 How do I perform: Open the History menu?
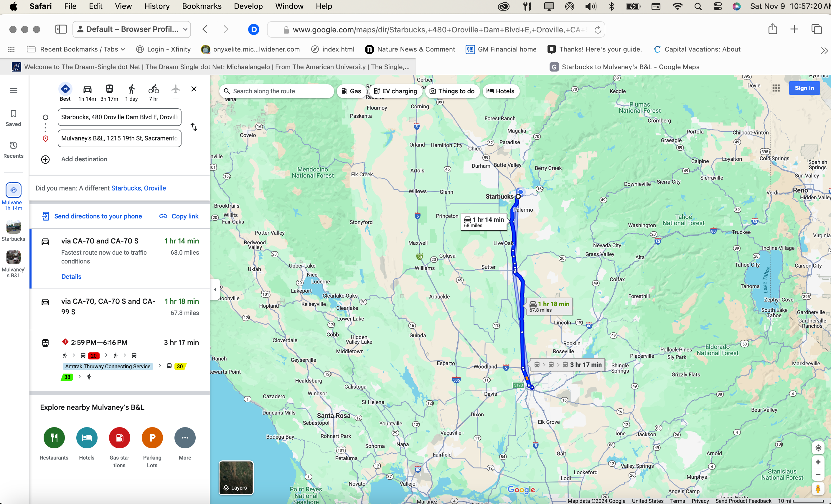[x=157, y=6]
